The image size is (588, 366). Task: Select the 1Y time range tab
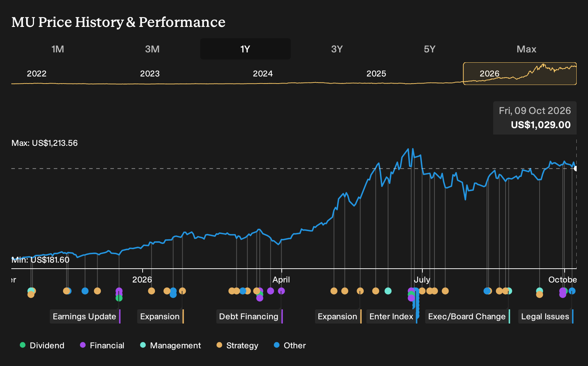[246, 49]
